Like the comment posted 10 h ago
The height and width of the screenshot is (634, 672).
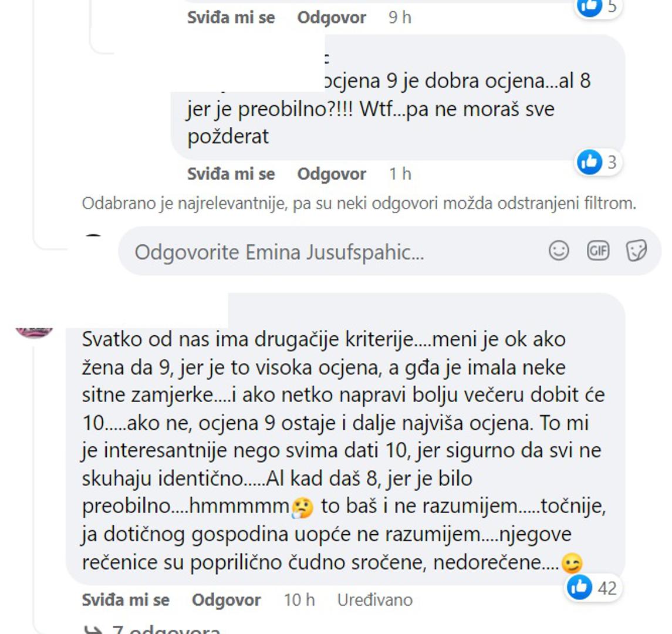[126, 600]
